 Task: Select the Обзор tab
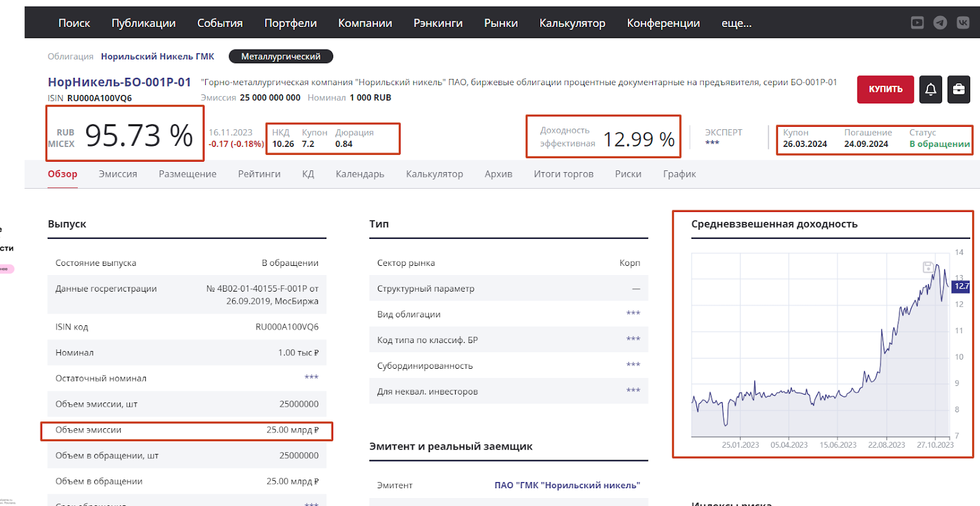[62, 174]
